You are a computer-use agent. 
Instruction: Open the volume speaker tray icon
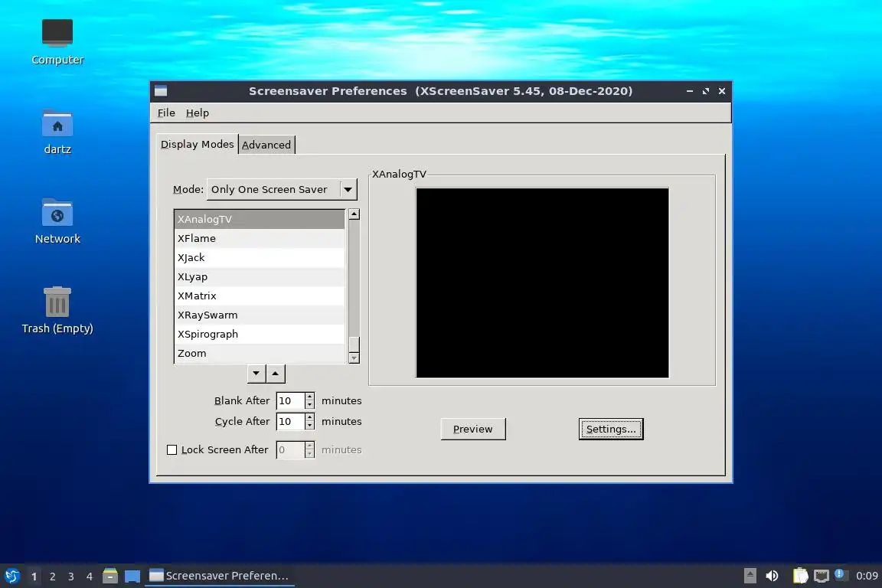(x=773, y=576)
